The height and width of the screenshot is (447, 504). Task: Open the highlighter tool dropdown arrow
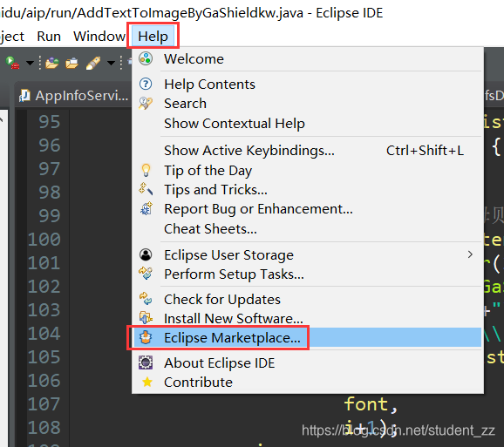click(x=111, y=63)
